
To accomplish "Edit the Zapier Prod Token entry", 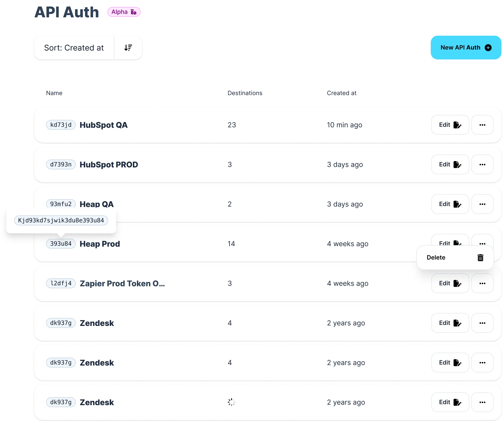I will pos(450,283).
